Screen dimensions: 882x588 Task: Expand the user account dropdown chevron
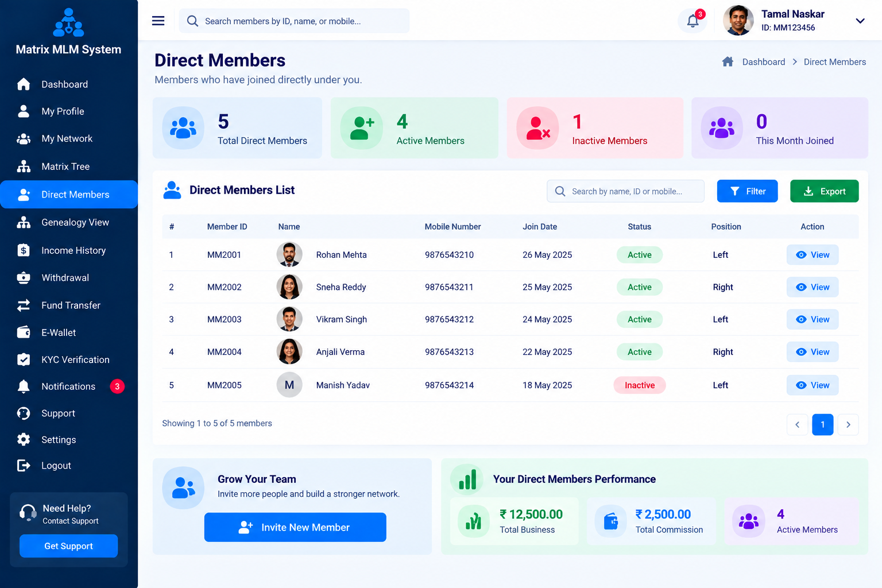click(860, 21)
